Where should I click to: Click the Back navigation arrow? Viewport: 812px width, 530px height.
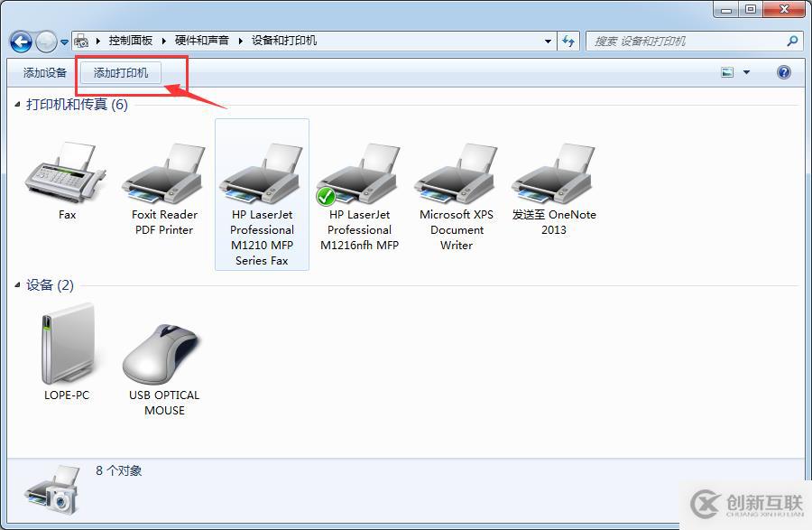pyautogui.click(x=22, y=42)
